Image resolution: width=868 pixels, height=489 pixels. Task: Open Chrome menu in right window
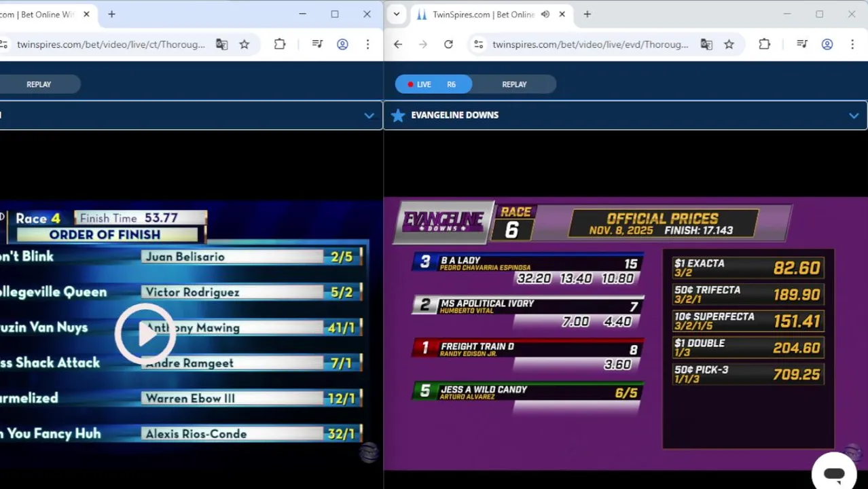click(852, 44)
